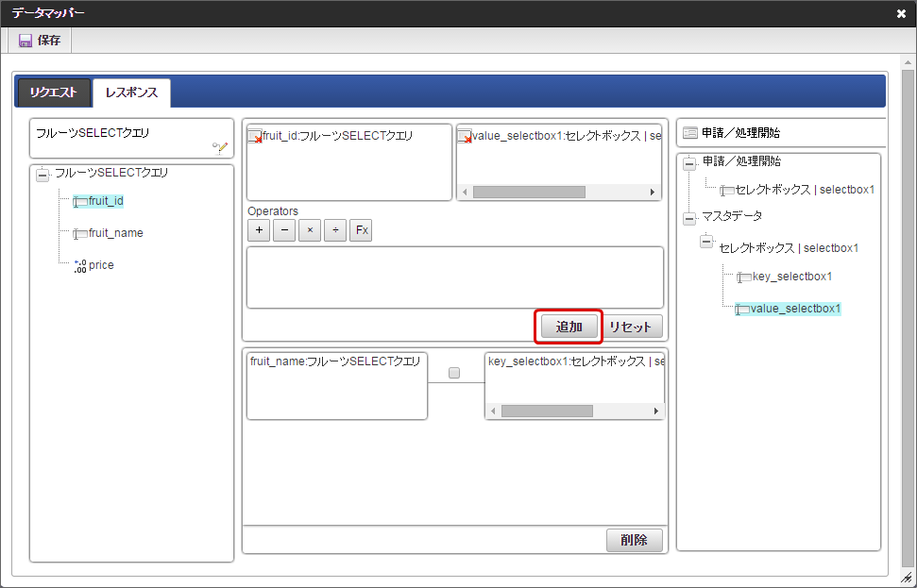Image resolution: width=917 pixels, height=588 pixels.
Task: Click the price numeric type icon
Action: (x=80, y=266)
